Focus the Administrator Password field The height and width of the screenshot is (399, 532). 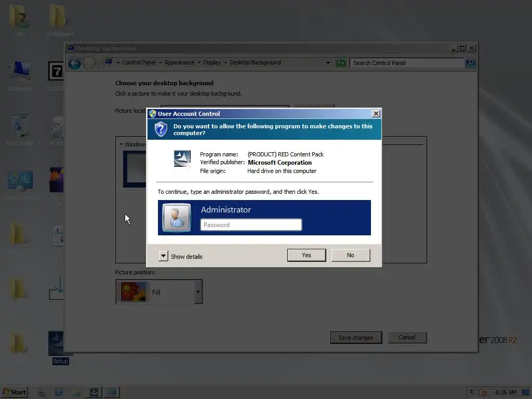tap(251, 224)
